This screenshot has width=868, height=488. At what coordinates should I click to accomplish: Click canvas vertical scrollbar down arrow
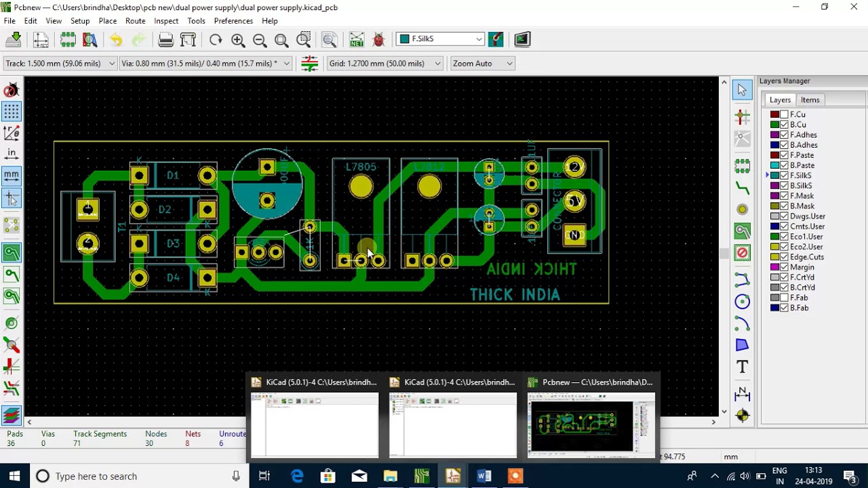coord(724,411)
